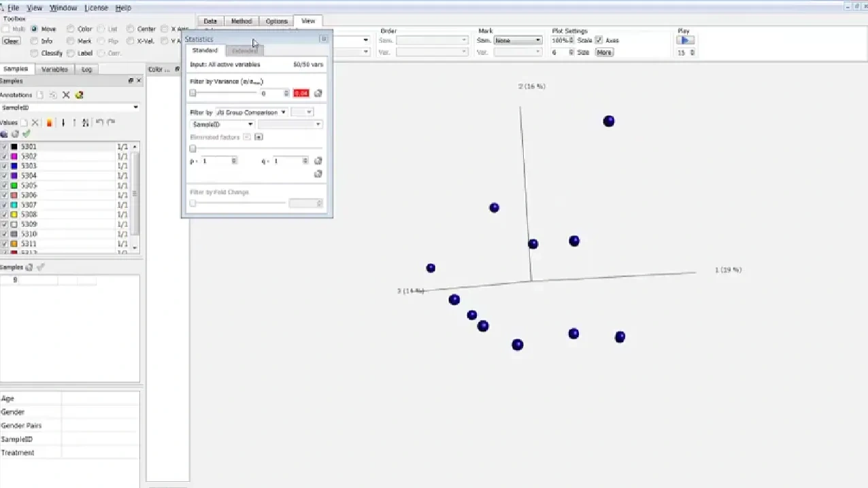The width and height of the screenshot is (868, 488).
Task: Open the Mark Sam. None dropdown
Action: tap(518, 40)
